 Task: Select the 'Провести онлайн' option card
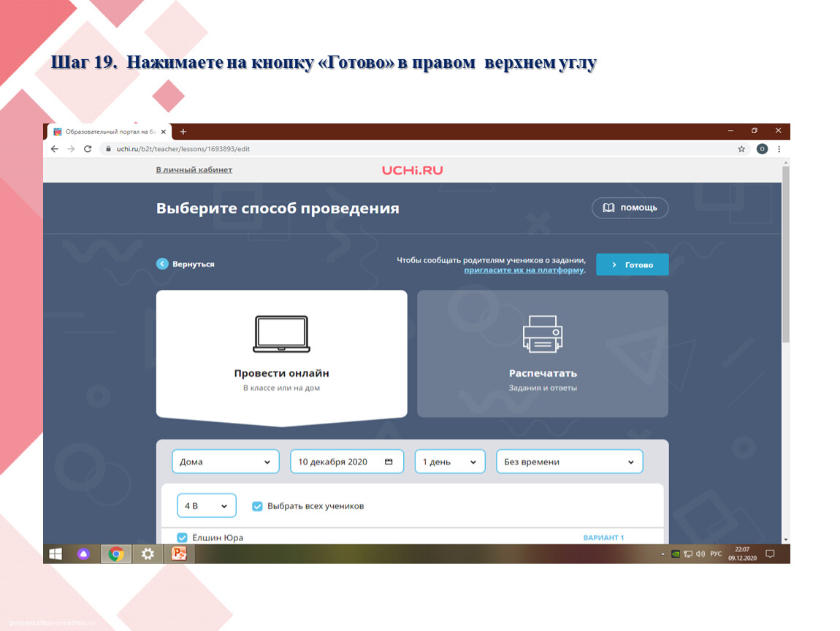coord(281,355)
